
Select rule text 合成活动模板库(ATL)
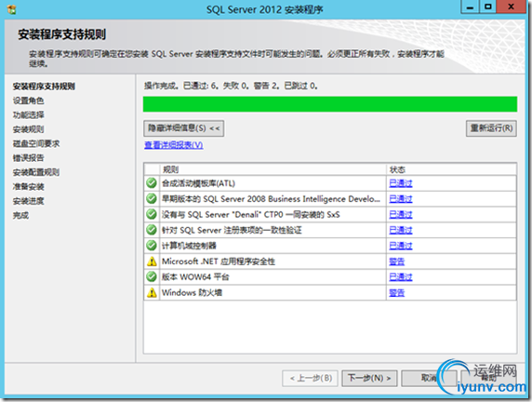pyautogui.click(x=198, y=183)
